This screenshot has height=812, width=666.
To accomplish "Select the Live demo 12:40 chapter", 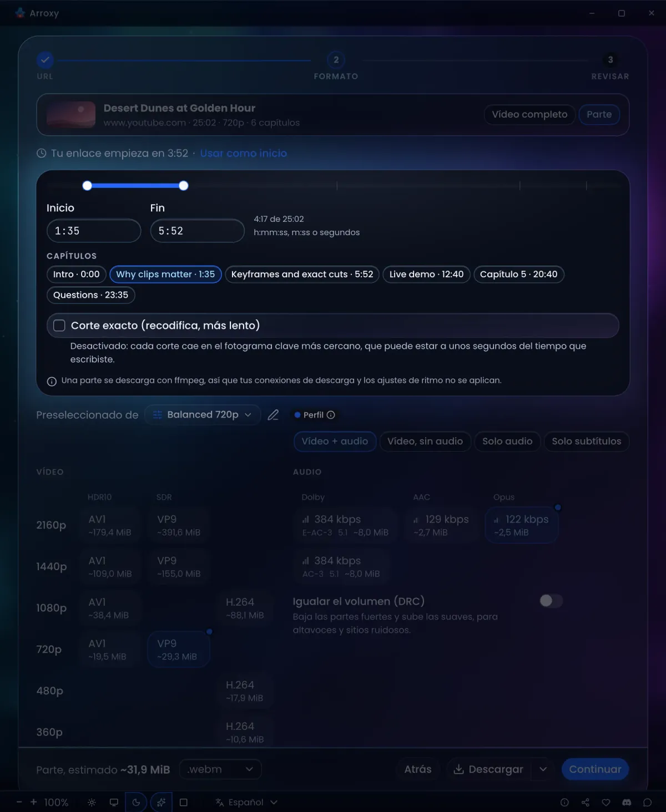I will tap(426, 275).
